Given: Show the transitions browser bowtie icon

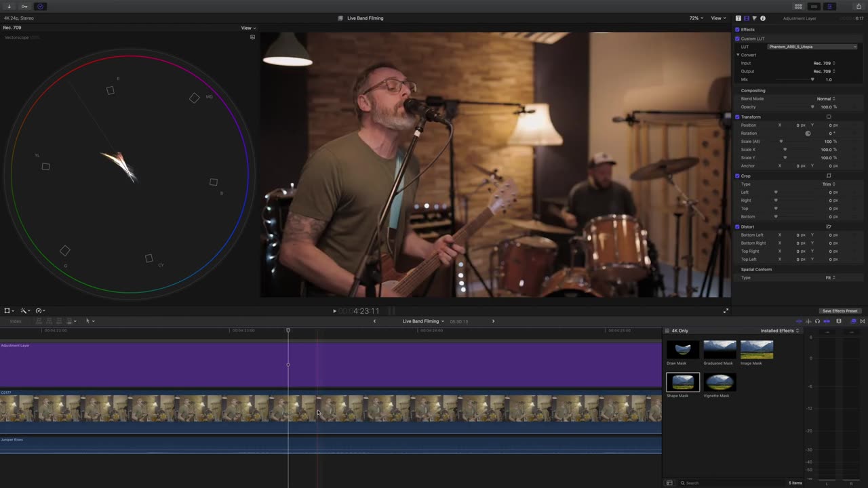Looking at the screenshot, I should point(863,321).
